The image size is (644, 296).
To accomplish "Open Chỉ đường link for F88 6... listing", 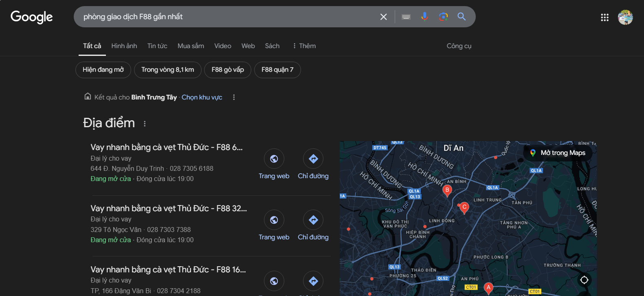I will point(313,176).
